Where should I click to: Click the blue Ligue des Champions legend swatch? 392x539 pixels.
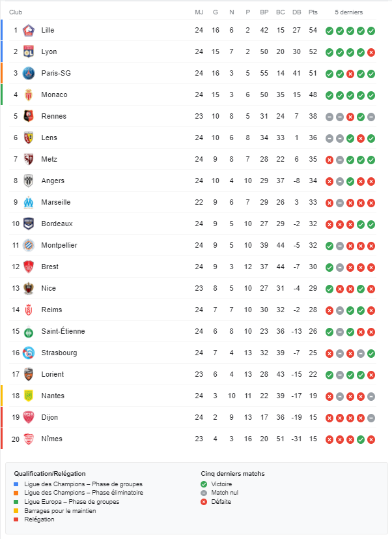16,484
